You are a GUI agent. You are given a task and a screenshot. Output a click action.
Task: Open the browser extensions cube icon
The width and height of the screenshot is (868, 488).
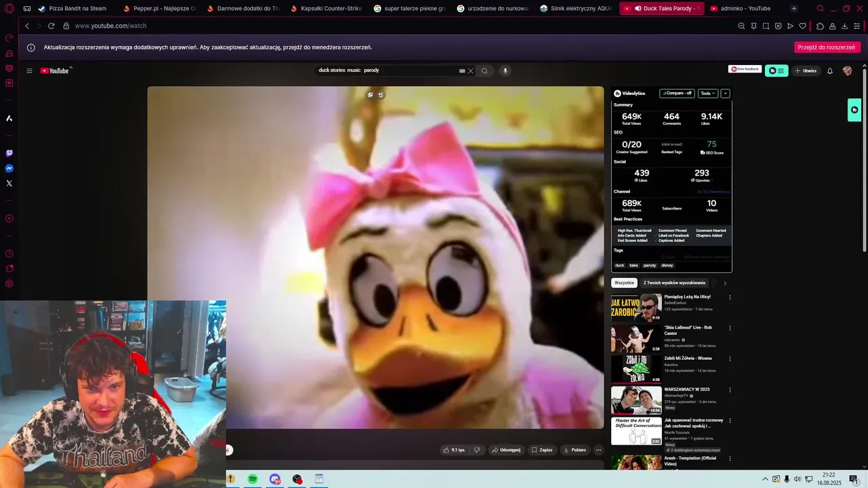(820, 26)
